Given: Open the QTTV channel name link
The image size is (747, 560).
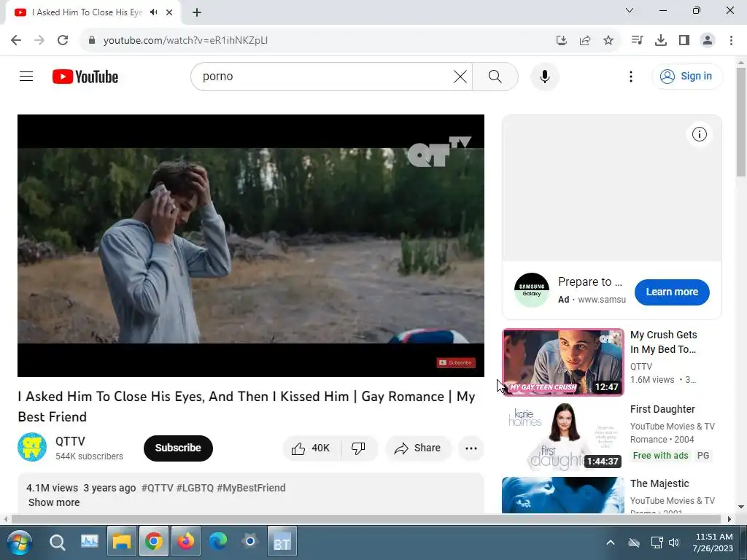Looking at the screenshot, I should click(70, 441).
